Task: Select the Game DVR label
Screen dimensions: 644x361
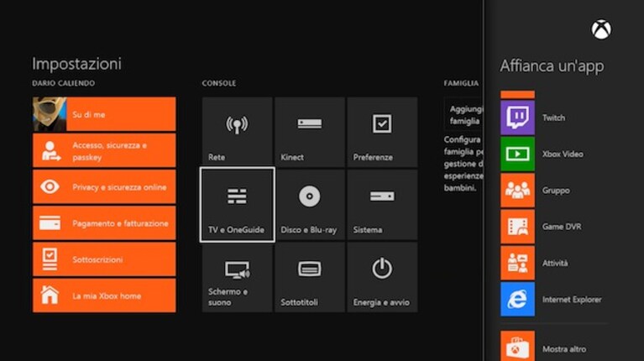Action: point(562,227)
